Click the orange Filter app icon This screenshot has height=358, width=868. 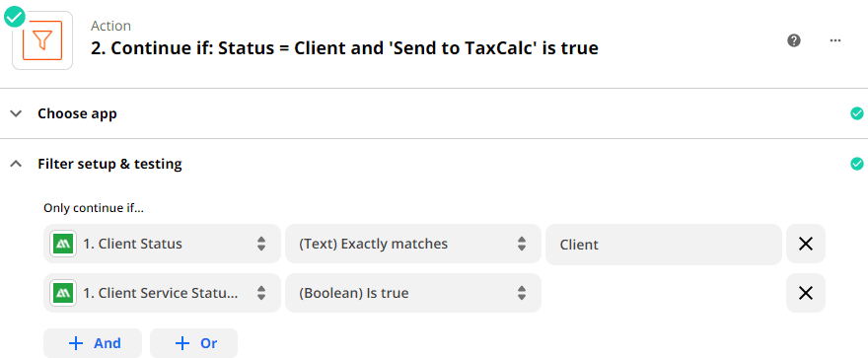tap(42, 40)
